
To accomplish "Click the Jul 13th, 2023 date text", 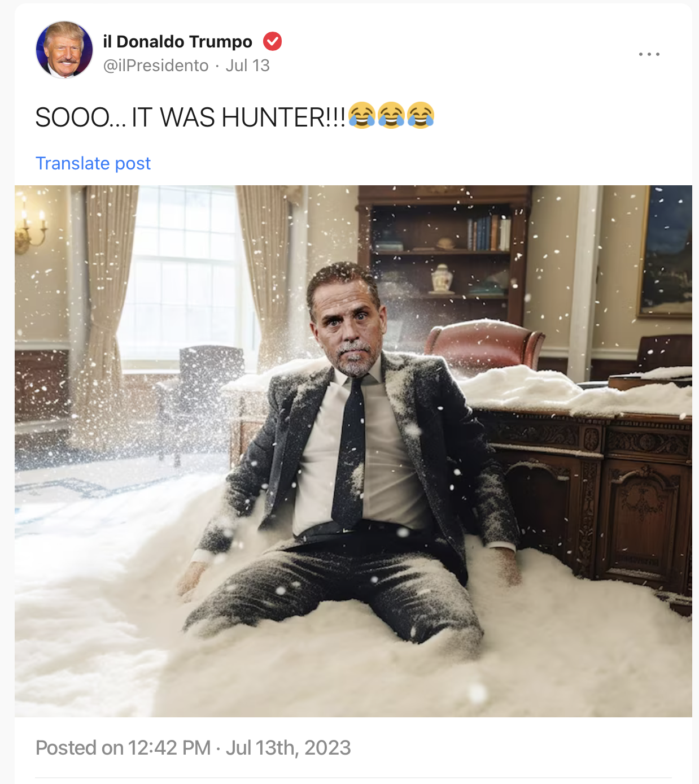I will (x=288, y=748).
